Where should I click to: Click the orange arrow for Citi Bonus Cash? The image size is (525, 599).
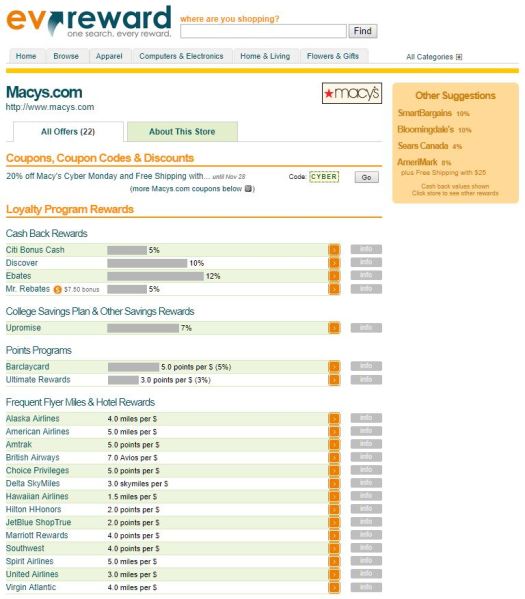point(334,250)
